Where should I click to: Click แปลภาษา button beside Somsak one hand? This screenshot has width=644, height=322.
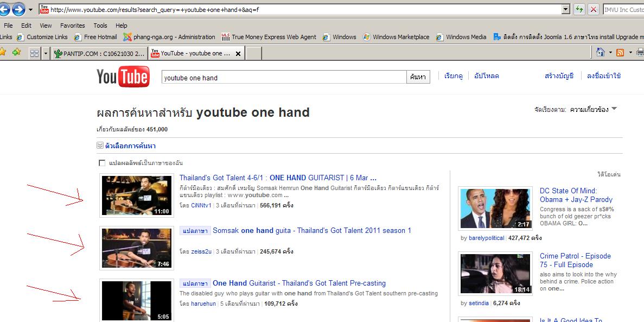[195, 231]
